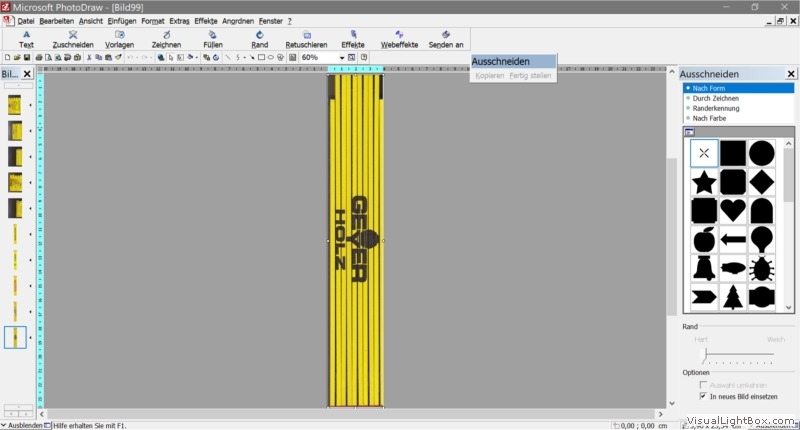
Task: Open the Format menu
Action: pos(153,21)
